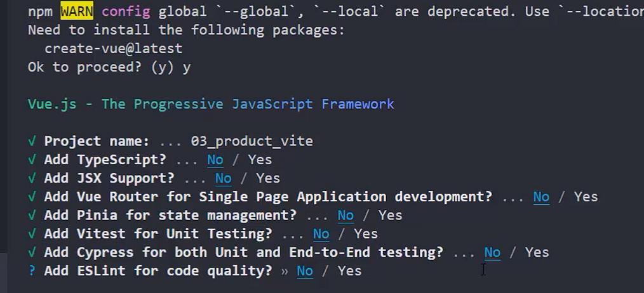Click the project name 03_product_vite
The width and height of the screenshot is (644, 293).
point(252,141)
